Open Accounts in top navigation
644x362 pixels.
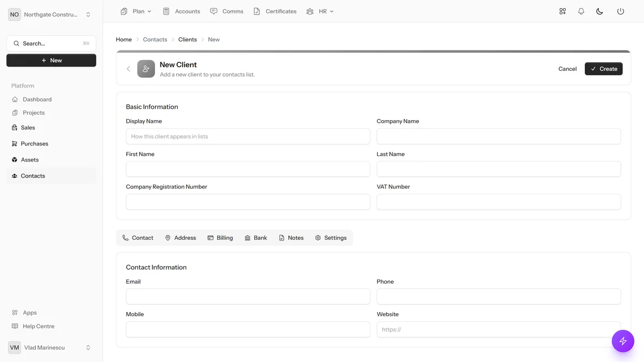click(x=181, y=11)
